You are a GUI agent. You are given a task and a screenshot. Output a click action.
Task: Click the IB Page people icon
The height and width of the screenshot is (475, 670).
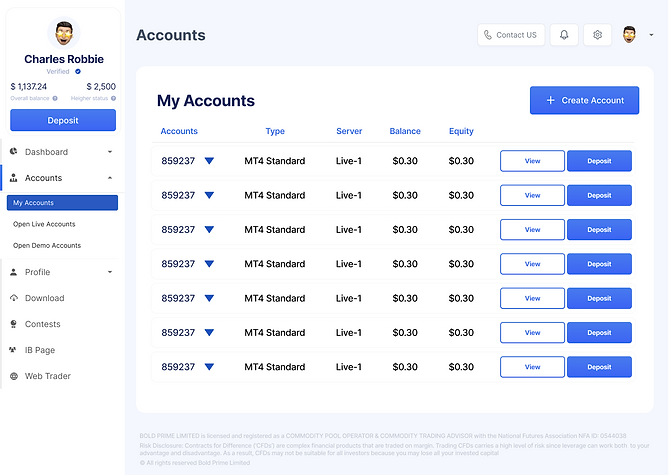point(14,350)
